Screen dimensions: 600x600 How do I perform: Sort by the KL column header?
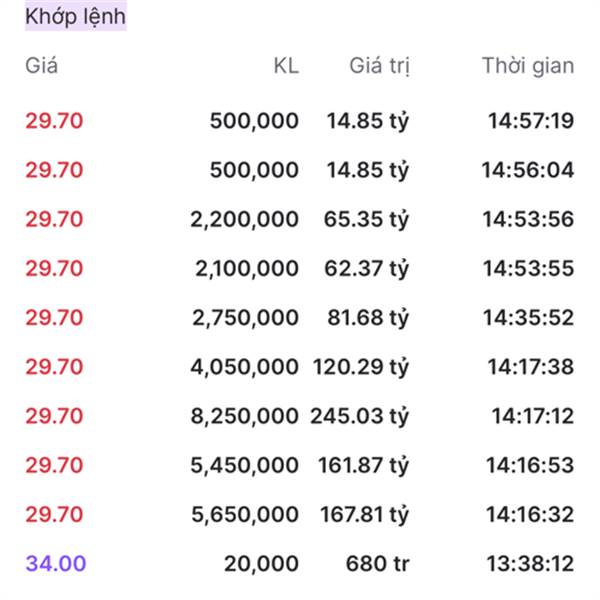[285, 66]
